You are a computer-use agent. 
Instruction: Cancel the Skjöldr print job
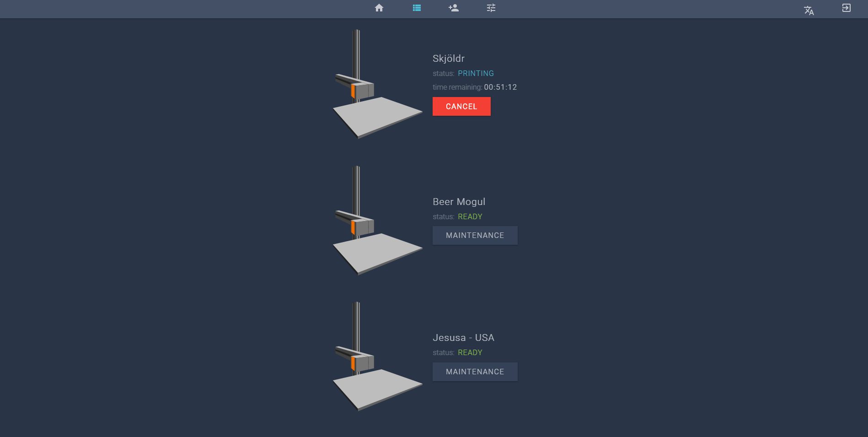tap(461, 107)
